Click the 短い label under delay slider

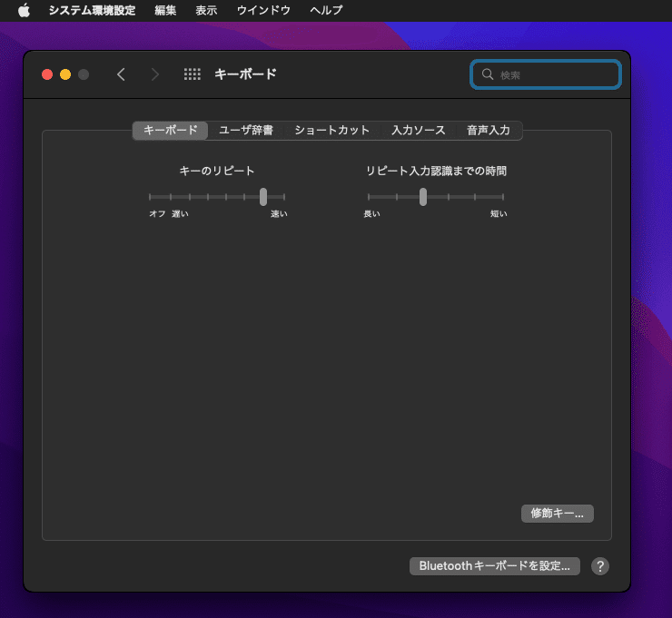pyautogui.click(x=499, y=213)
